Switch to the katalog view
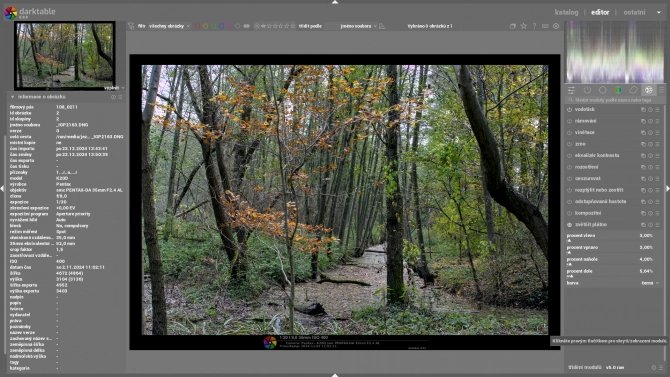This screenshot has height=377, width=670. click(x=566, y=12)
